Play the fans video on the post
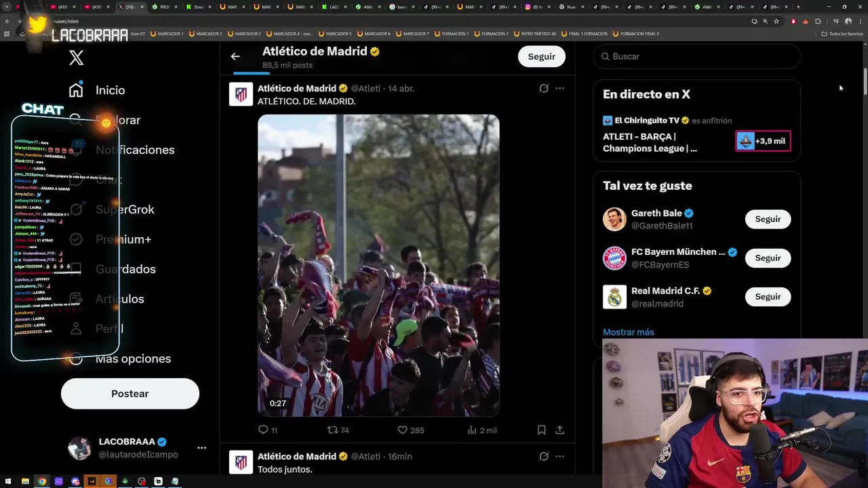 pyautogui.click(x=378, y=265)
